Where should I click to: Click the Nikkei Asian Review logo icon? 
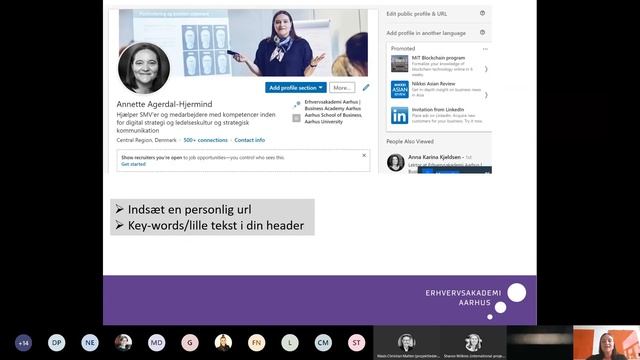click(399, 89)
